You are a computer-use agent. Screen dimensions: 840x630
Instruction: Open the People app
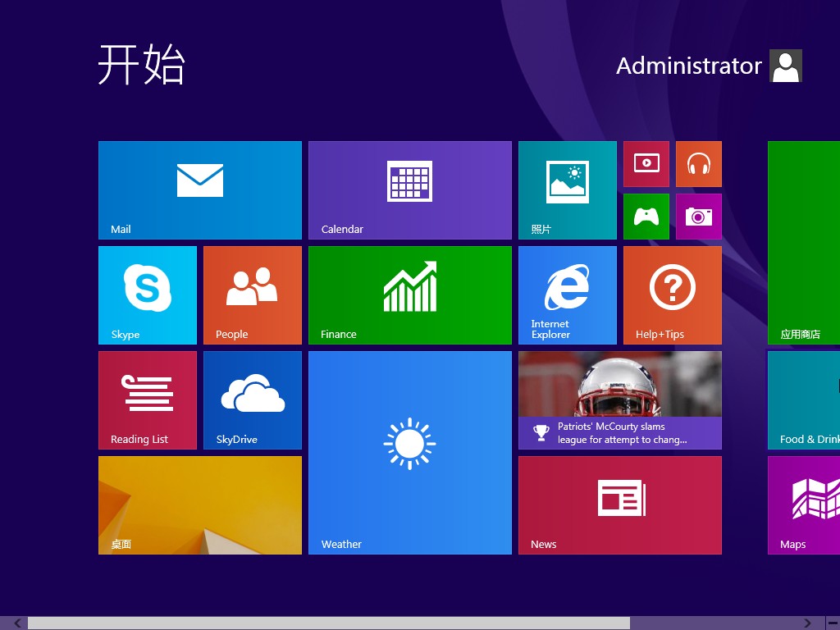(252, 294)
